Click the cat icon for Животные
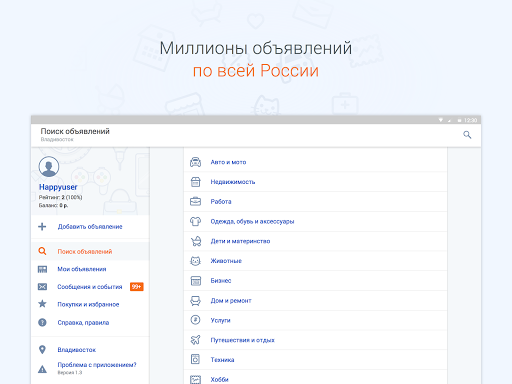 point(195,261)
